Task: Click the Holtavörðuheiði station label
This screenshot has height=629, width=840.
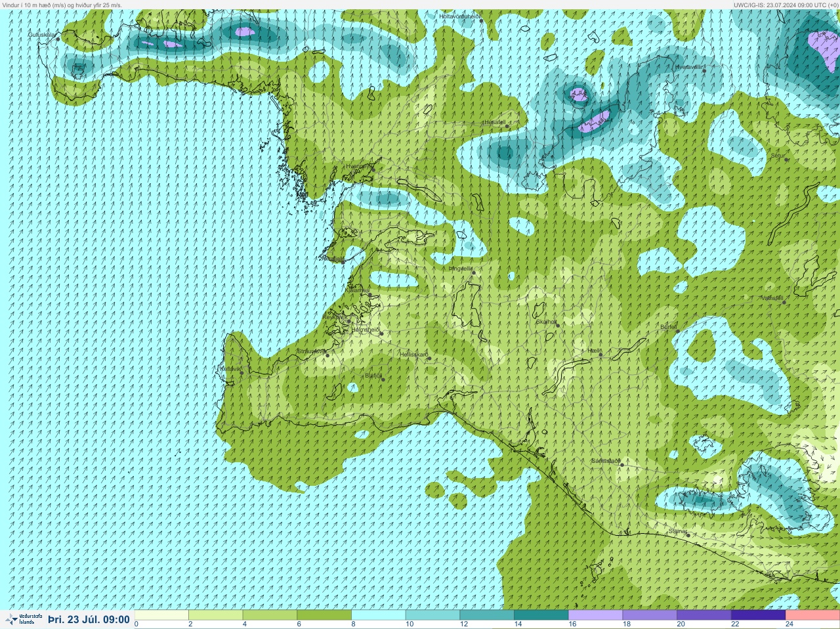Action: click(460, 16)
